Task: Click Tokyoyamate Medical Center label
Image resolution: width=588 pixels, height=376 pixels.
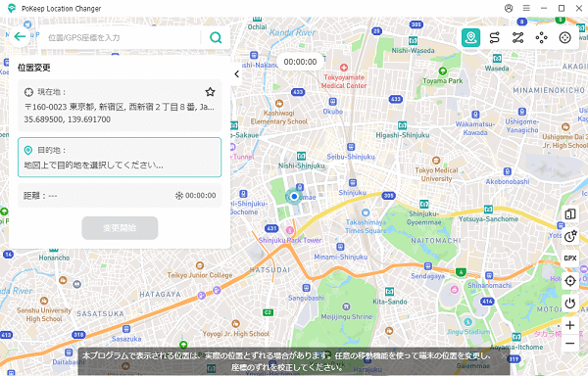Action: coord(344,81)
